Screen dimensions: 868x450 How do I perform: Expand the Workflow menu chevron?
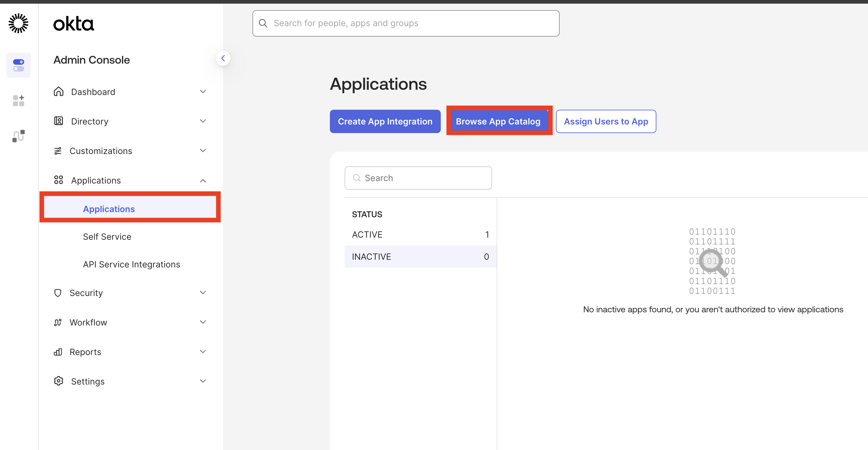[x=202, y=322]
